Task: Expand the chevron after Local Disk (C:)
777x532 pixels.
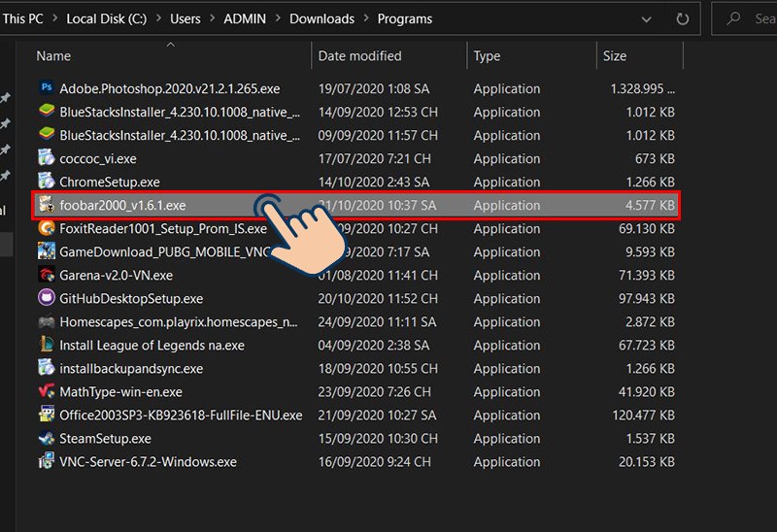Action: 158,18
